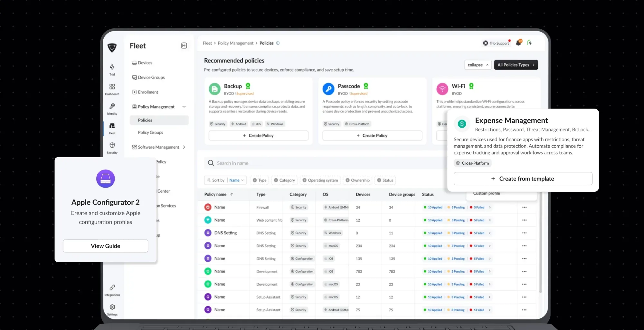Click Security tag on Backup card

point(218,124)
